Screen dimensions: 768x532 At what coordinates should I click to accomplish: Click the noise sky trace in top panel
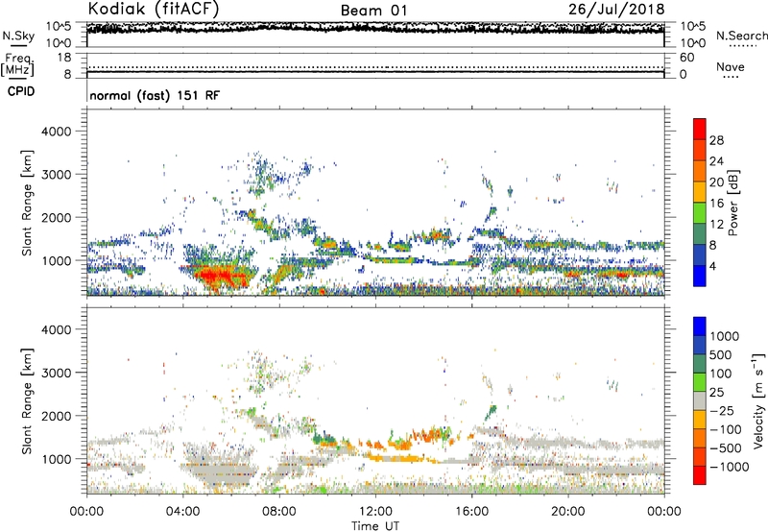[x=375, y=29]
